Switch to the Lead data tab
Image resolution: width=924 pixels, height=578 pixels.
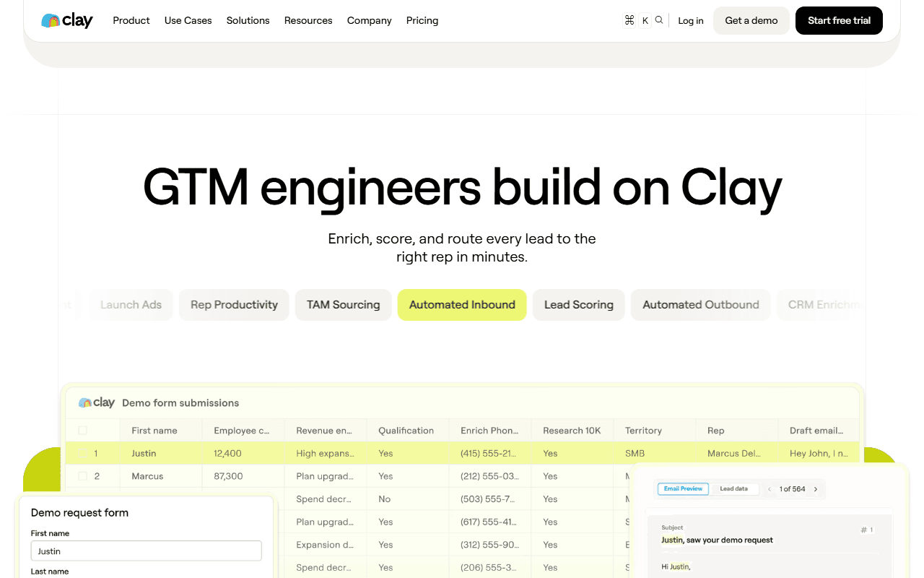coord(734,489)
